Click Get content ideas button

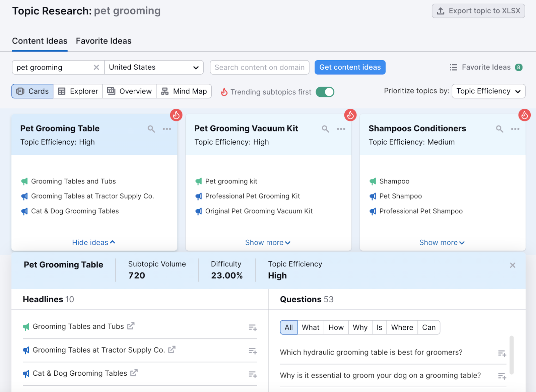click(350, 67)
